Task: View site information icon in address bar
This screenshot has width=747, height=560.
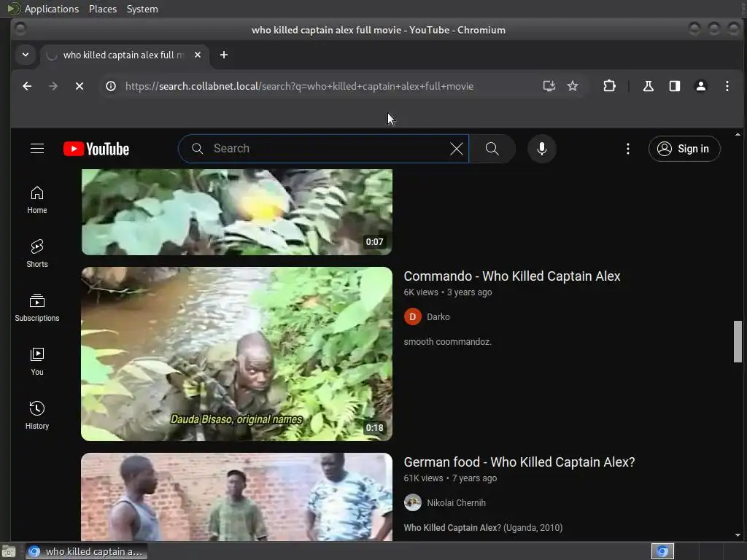Action: tap(111, 86)
